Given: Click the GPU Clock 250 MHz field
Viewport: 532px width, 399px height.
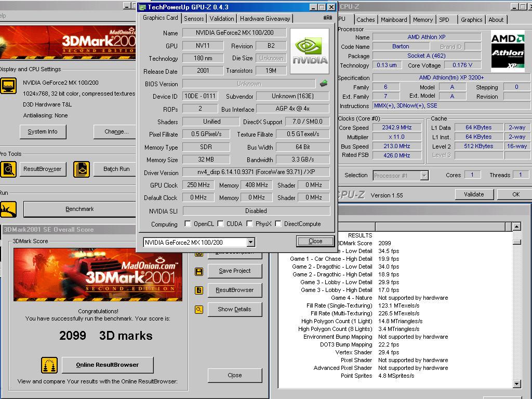Looking at the screenshot, I should (198, 185).
